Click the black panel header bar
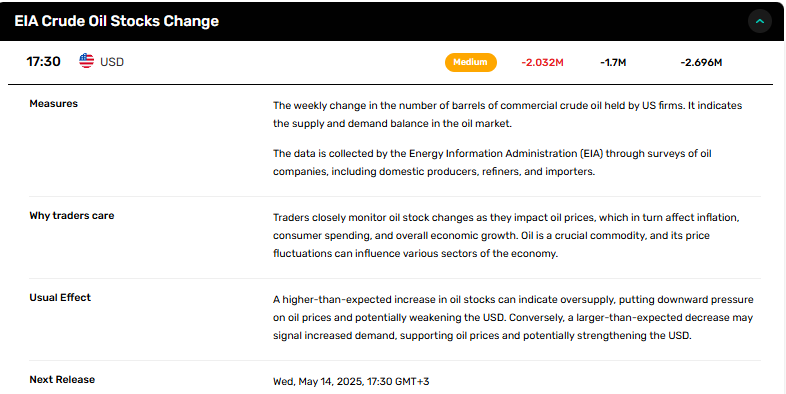The image size is (786, 394). 393,21
